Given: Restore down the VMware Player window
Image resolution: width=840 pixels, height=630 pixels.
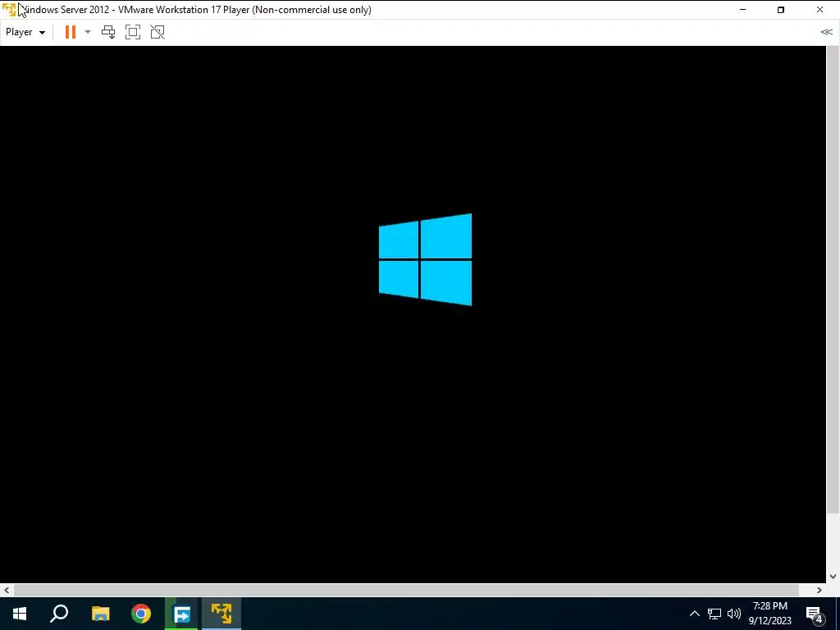Looking at the screenshot, I should (781, 10).
